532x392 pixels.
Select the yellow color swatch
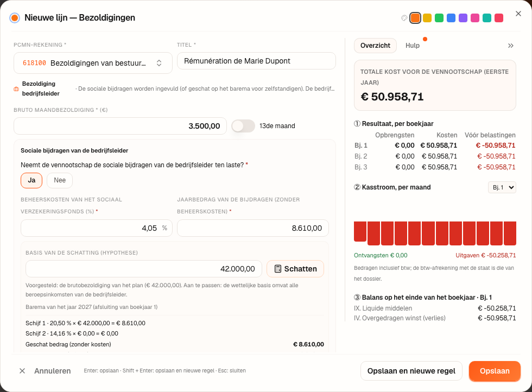click(427, 18)
